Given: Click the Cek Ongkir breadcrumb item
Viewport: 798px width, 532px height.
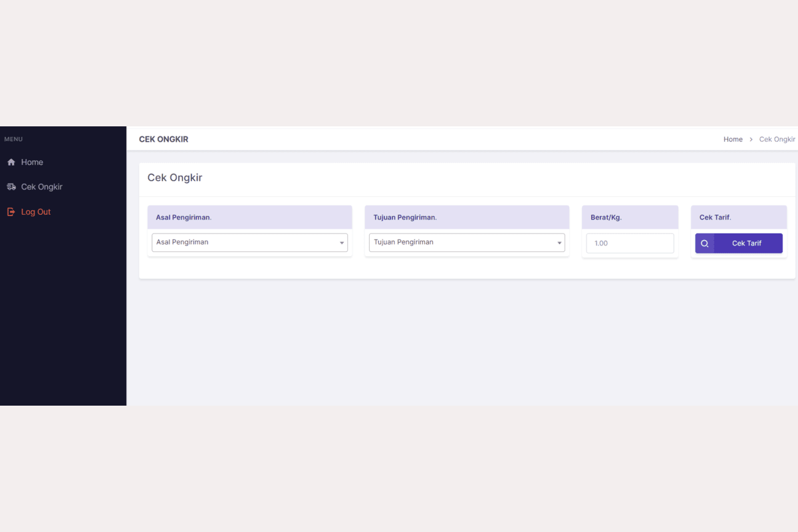Looking at the screenshot, I should [x=777, y=140].
